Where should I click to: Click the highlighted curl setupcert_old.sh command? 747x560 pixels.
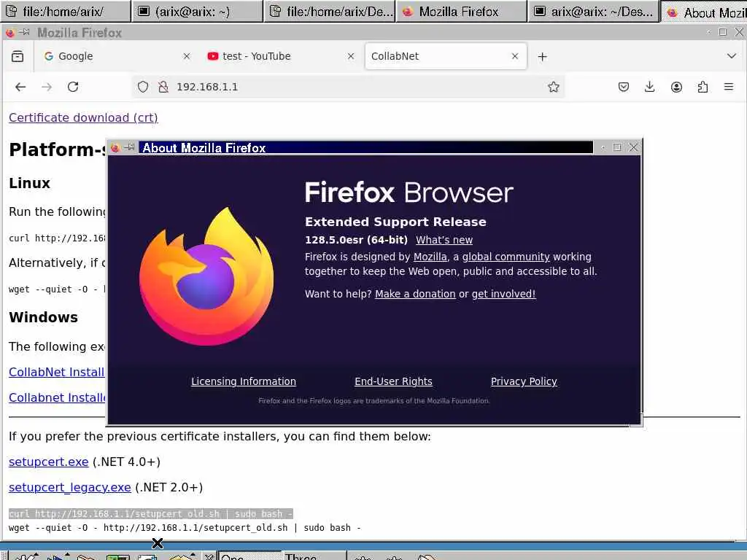click(x=150, y=514)
